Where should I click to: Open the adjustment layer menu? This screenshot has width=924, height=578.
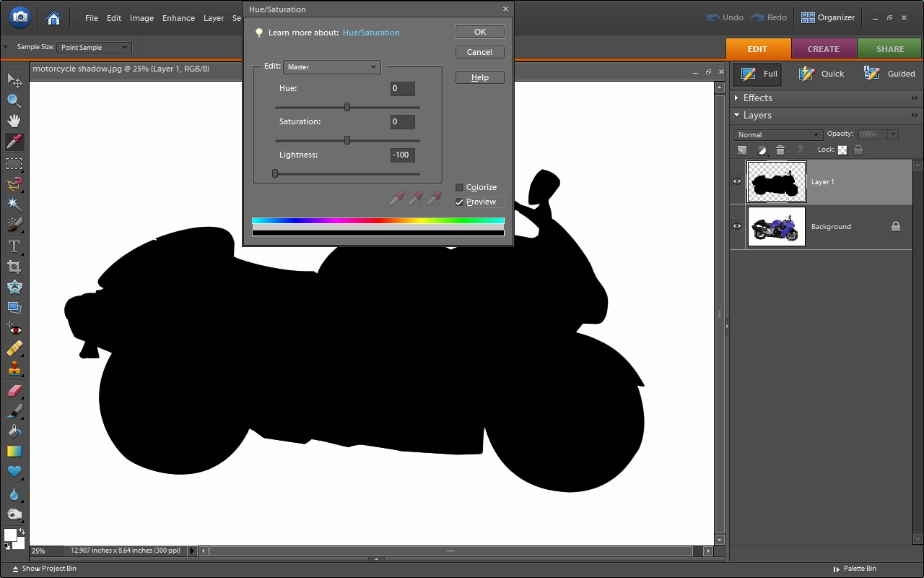tap(762, 150)
